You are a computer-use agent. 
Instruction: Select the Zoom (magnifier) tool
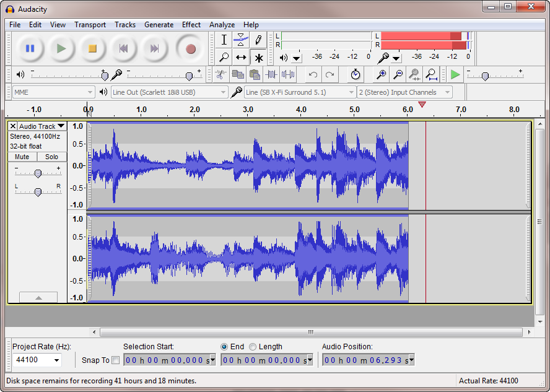[x=224, y=57]
